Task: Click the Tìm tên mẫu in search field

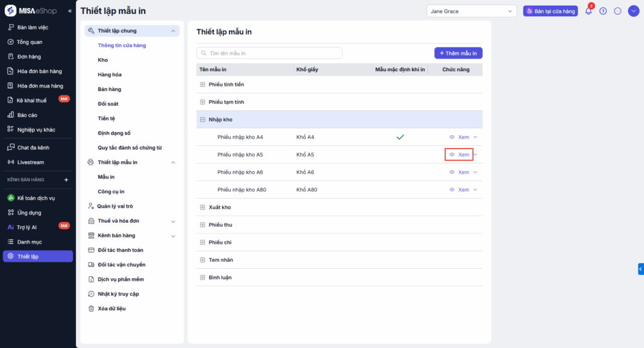Action: pos(270,53)
